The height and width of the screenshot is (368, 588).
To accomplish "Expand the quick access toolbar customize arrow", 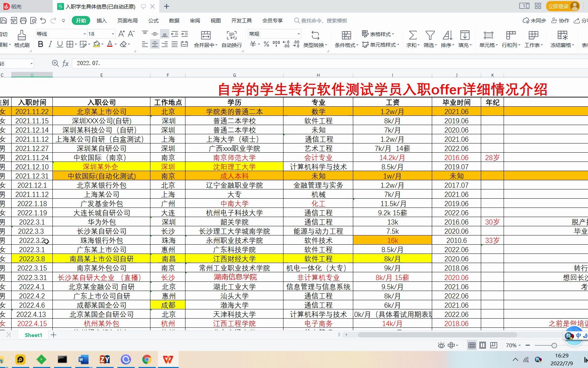I will tap(63, 21).
